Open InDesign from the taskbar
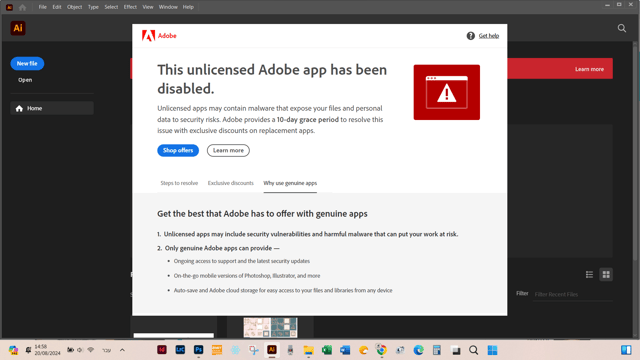 coord(162,350)
